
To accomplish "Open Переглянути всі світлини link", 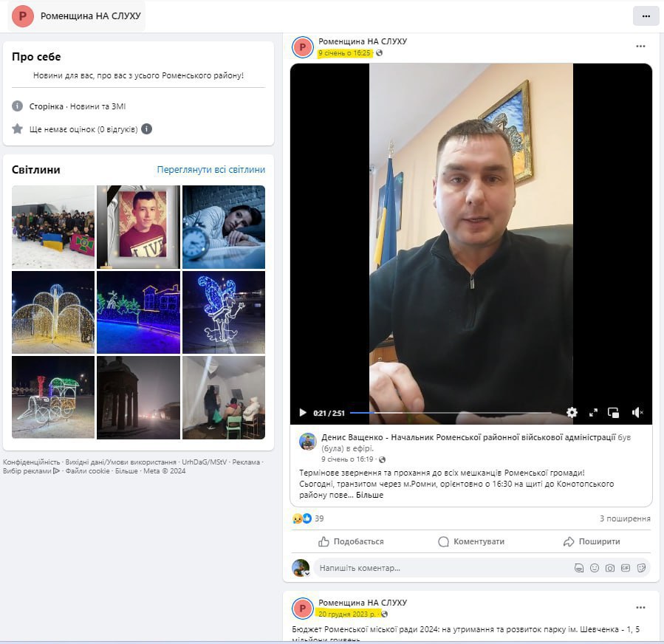I will [x=211, y=170].
